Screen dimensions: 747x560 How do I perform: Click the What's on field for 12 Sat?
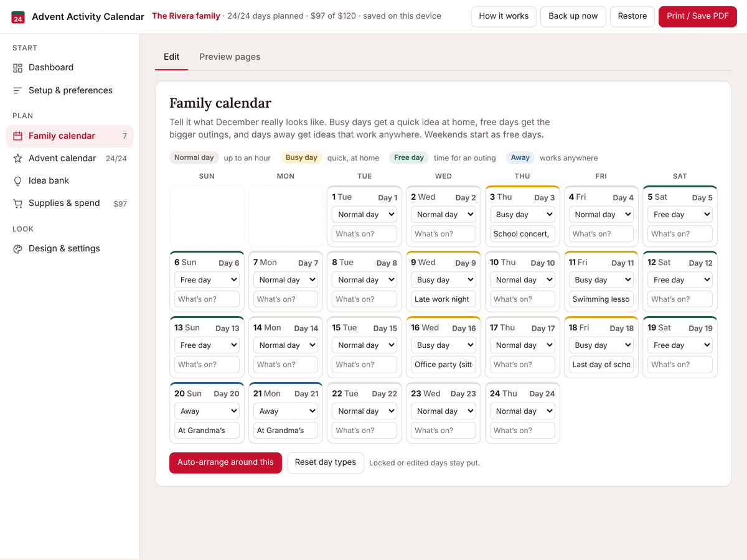coord(680,299)
